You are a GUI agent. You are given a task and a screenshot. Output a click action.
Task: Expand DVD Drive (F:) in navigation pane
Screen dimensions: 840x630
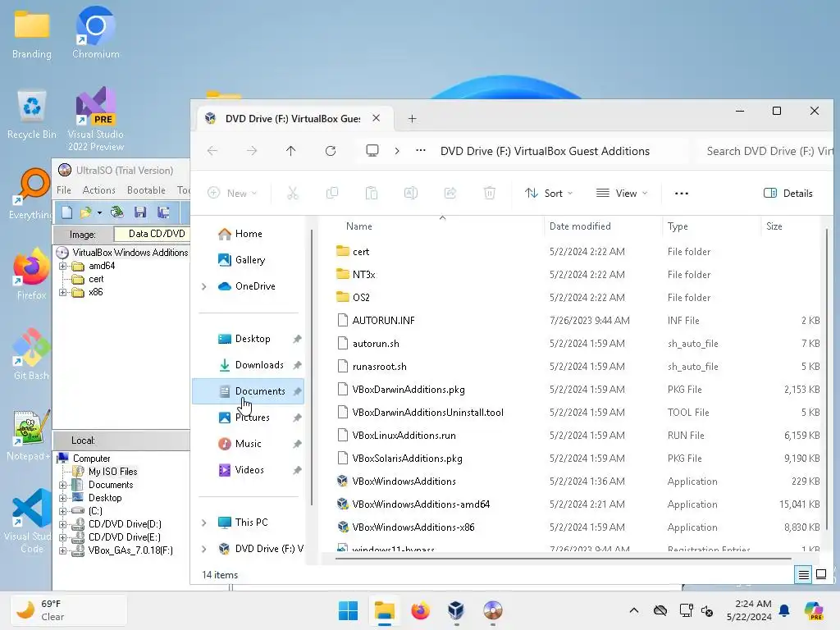(x=204, y=549)
